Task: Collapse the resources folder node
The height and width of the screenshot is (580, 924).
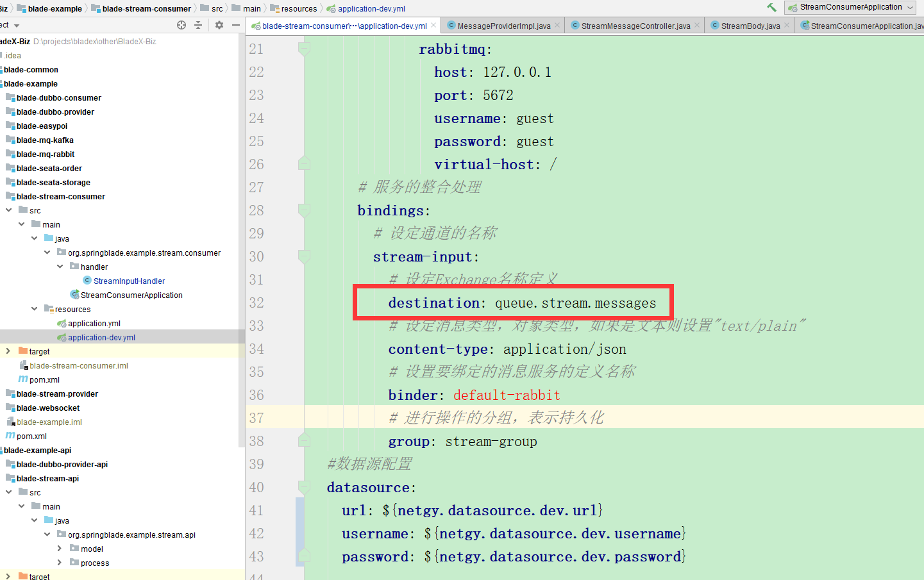Action: point(35,309)
